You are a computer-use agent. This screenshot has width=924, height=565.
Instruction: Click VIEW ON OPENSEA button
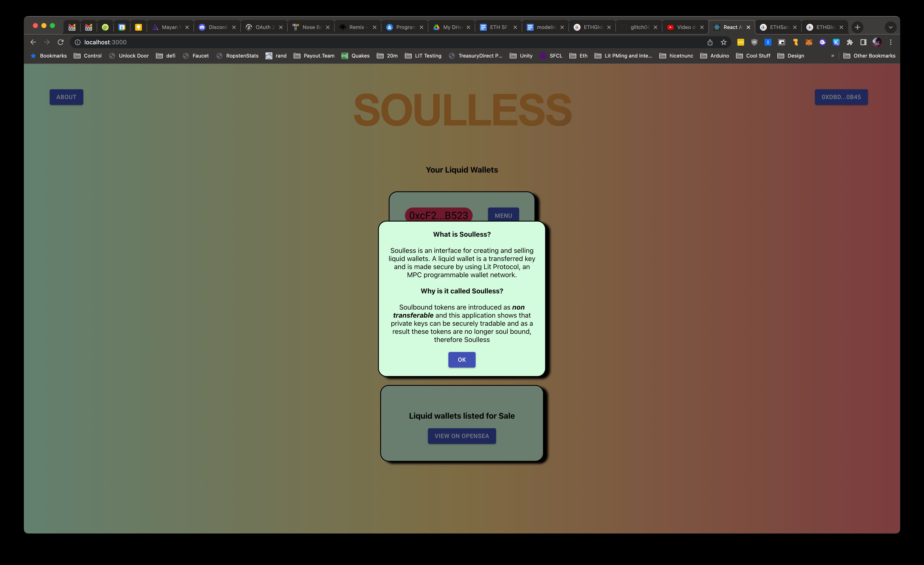(x=462, y=436)
